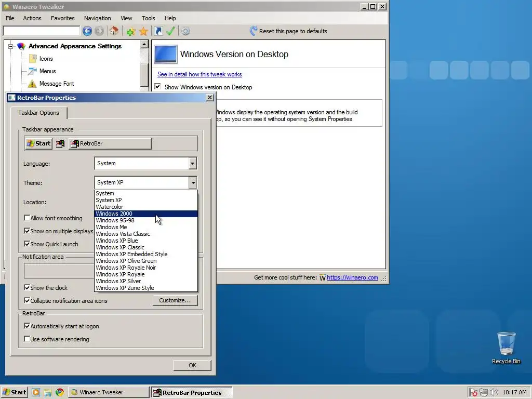Uncheck Show on multiple displays
This screenshot has height=399, width=532.
(x=27, y=231)
